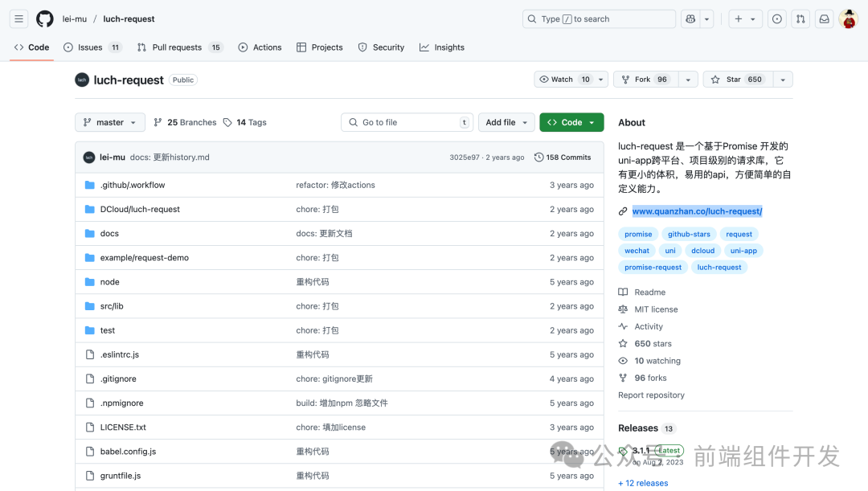868x491 pixels.
Task: Open pull requests shortcut icon in header
Action: (800, 18)
